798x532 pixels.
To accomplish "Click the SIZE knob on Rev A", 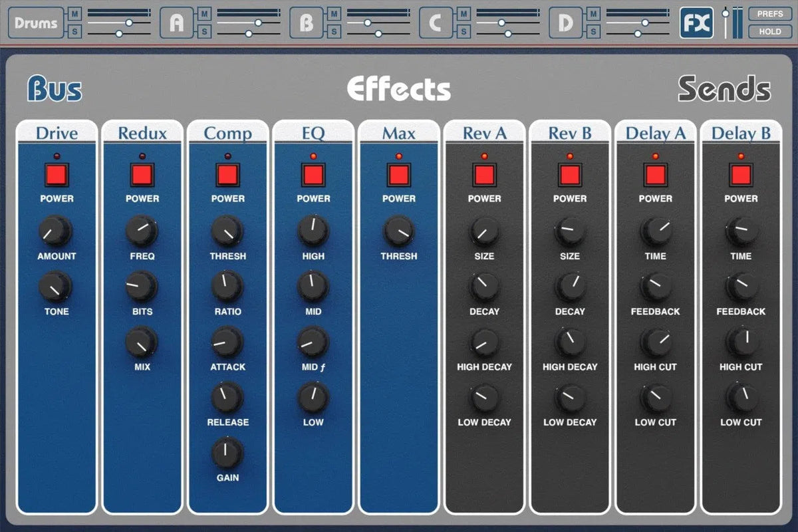I will click(x=484, y=233).
